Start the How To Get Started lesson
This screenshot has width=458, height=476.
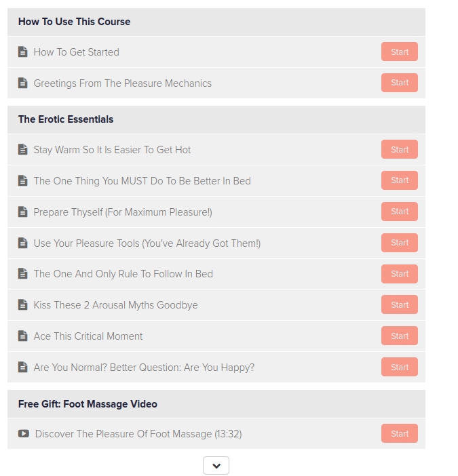[x=400, y=52]
